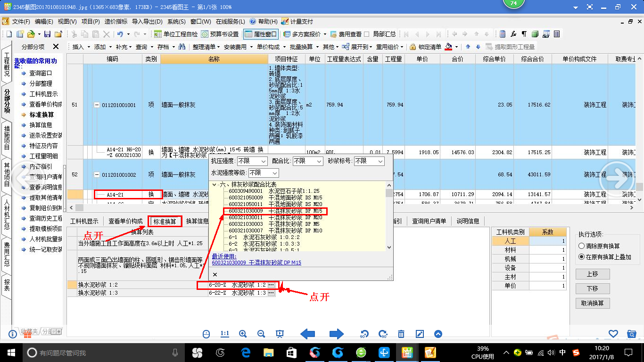644x362 pixels.
Task: Click the save floppy disk toolbar icon
Action: point(47,34)
